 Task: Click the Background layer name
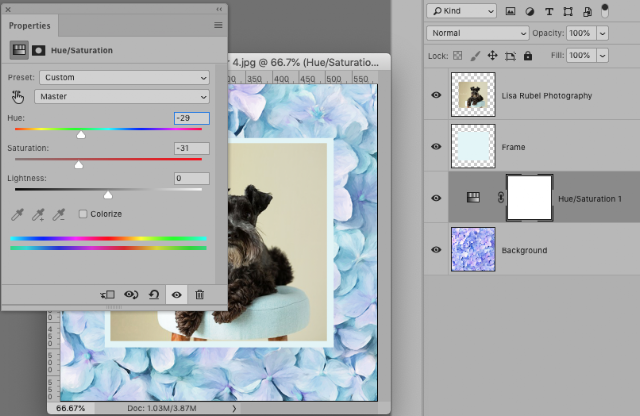524,250
